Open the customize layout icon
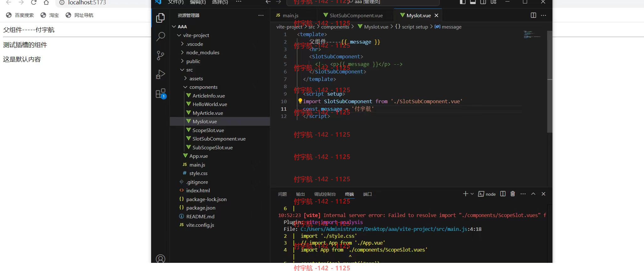This screenshot has height=271, width=644. click(494, 2)
